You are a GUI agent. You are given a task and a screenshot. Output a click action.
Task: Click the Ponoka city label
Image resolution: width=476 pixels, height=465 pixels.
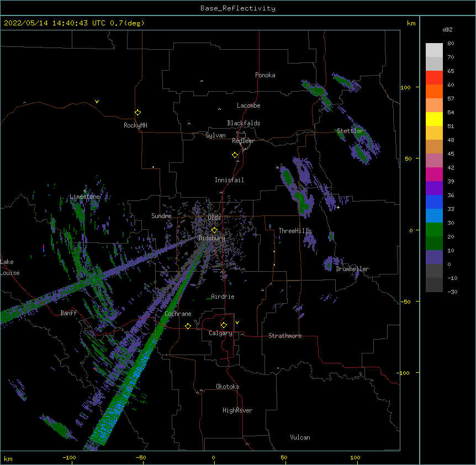coord(265,75)
